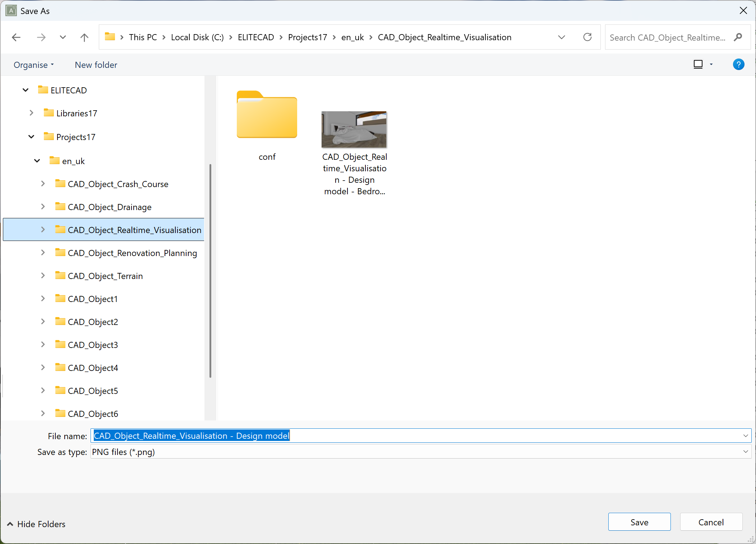Click New folder in the toolbar

click(x=96, y=65)
